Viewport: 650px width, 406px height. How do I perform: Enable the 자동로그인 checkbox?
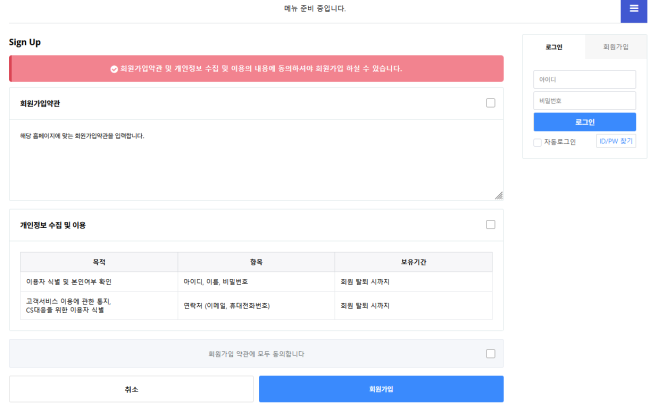537,142
